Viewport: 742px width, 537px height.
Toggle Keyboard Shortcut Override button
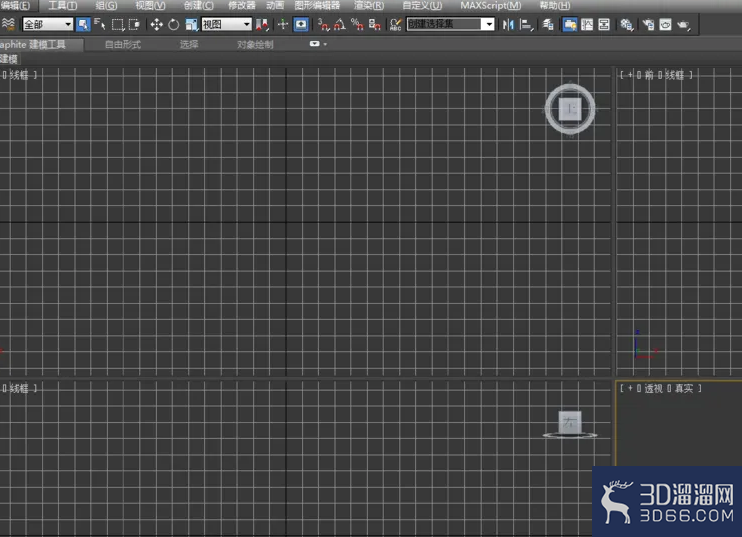pyautogui.click(x=301, y=24)
